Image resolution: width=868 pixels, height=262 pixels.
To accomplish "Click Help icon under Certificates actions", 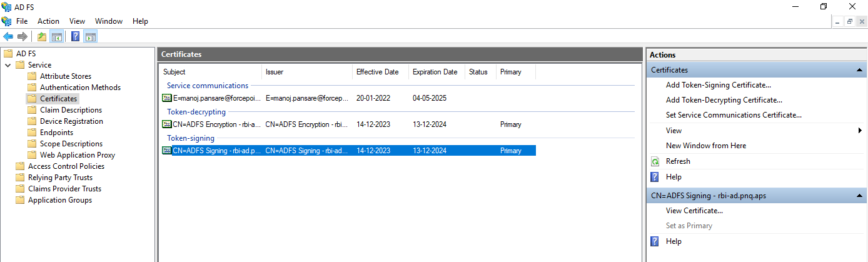I will [x=655, y=177].
